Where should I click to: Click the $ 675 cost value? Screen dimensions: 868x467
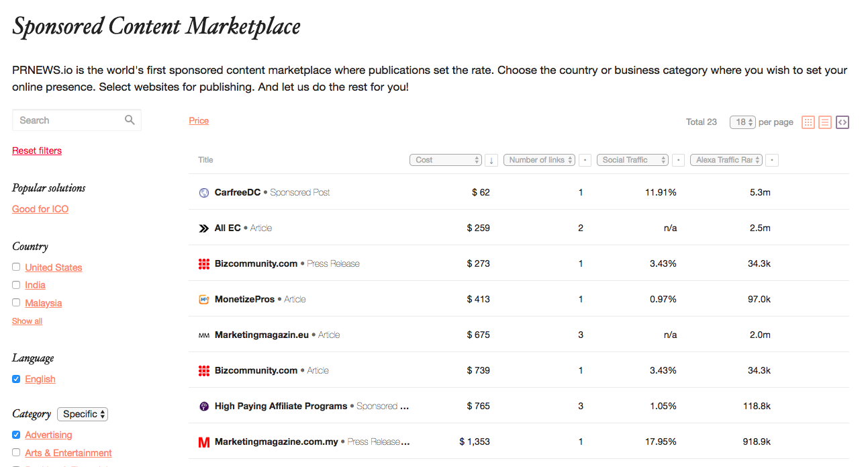[479, 335]
